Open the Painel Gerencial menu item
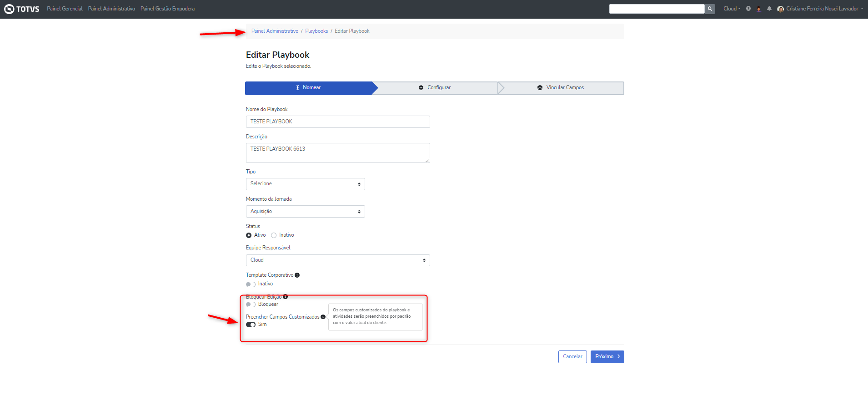This screenshot has height=396, width=868. tap(65, 9)
